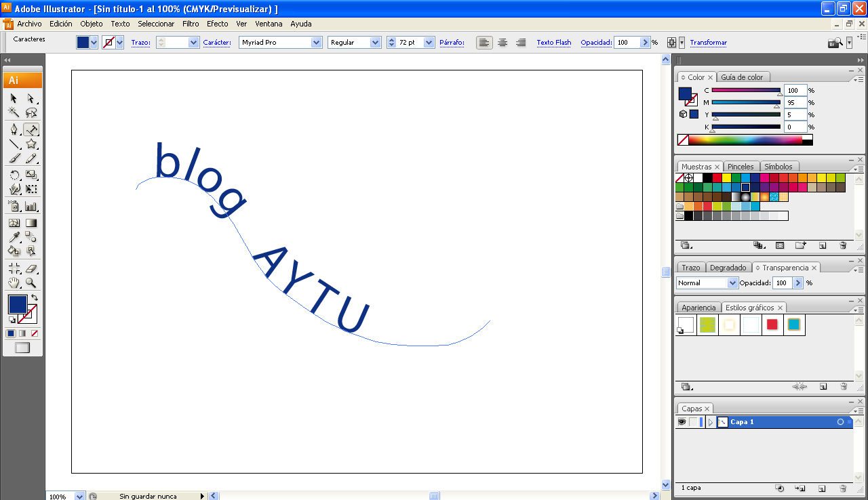Select the Column Graph tool
Image resolution: width=868 pixels, height=500 pixels.
(31, 207)
